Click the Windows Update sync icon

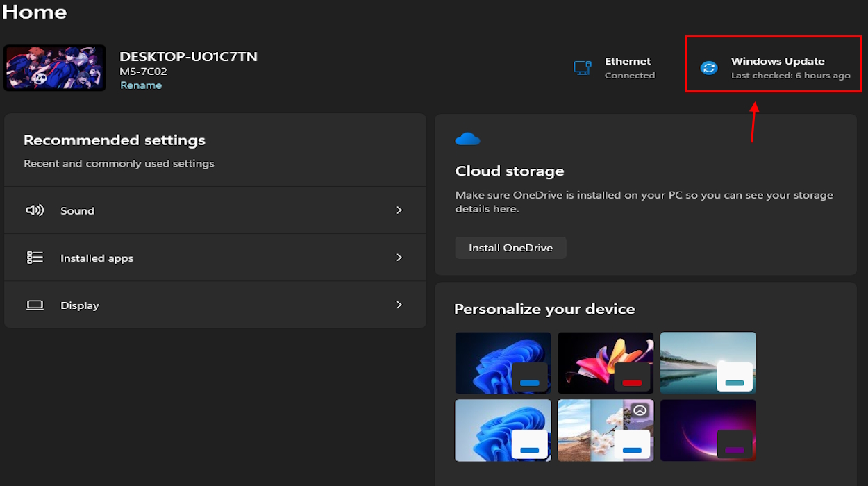pos(708,68)
